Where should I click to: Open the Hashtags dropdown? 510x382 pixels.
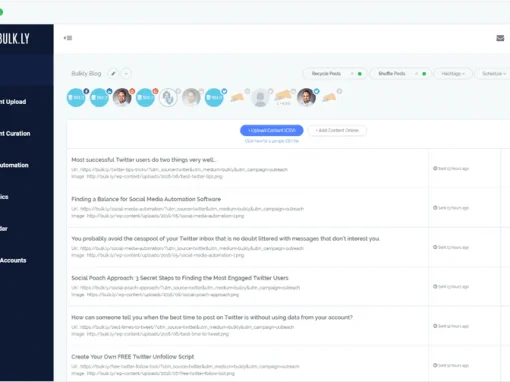[x=453, y=74]
